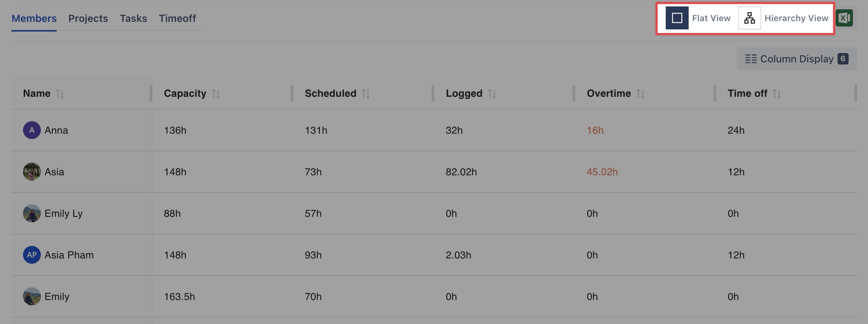This screenshot has width=868, height=324.
Task: Open member Asia Pham's name link
Action: pyautogui.click(x=69, y=255)
